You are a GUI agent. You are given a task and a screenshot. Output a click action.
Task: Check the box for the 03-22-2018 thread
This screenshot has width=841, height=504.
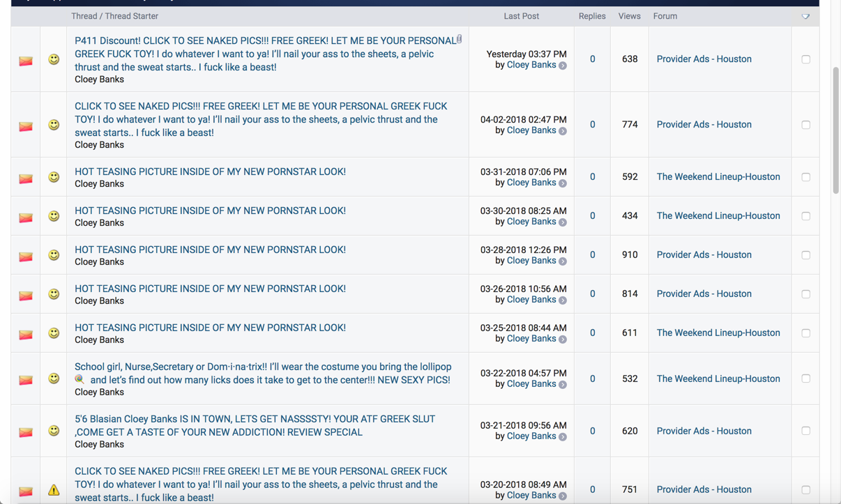805,379
